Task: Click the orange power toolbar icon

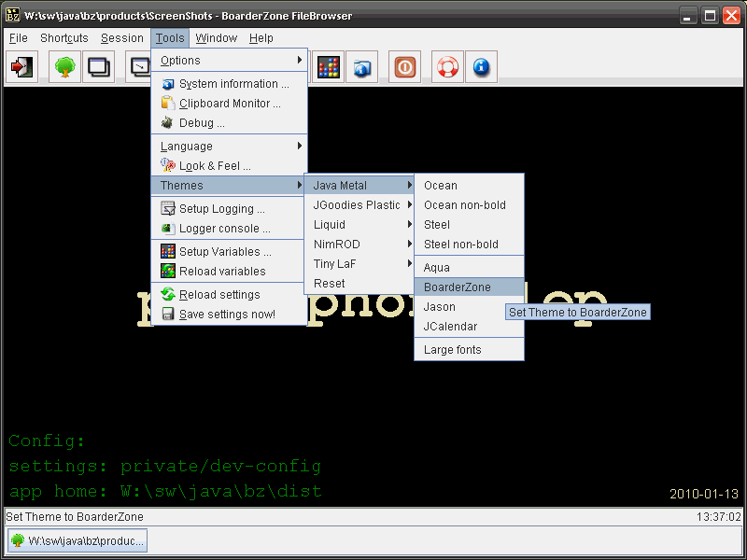Action: click(405, 67)
